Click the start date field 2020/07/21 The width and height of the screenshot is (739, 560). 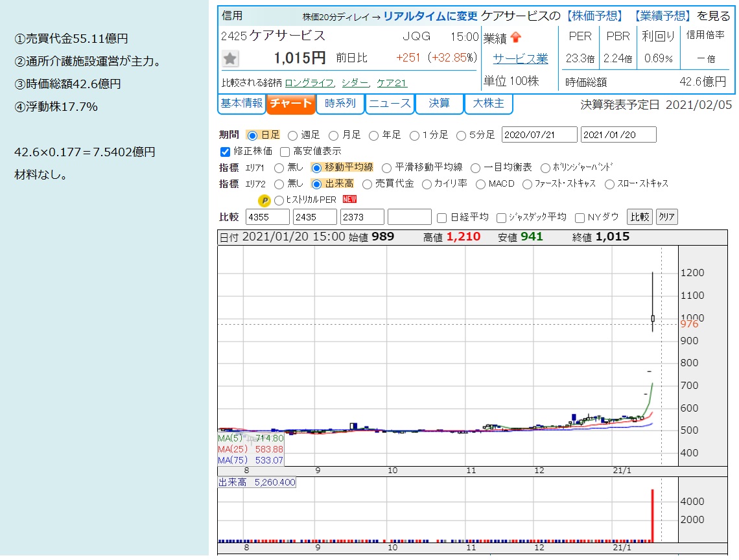click(539, 135)
